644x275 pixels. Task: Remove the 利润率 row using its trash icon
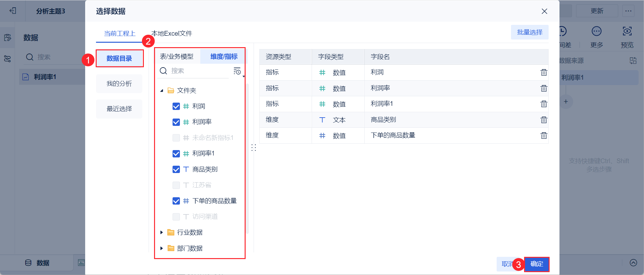click(544, 88)
